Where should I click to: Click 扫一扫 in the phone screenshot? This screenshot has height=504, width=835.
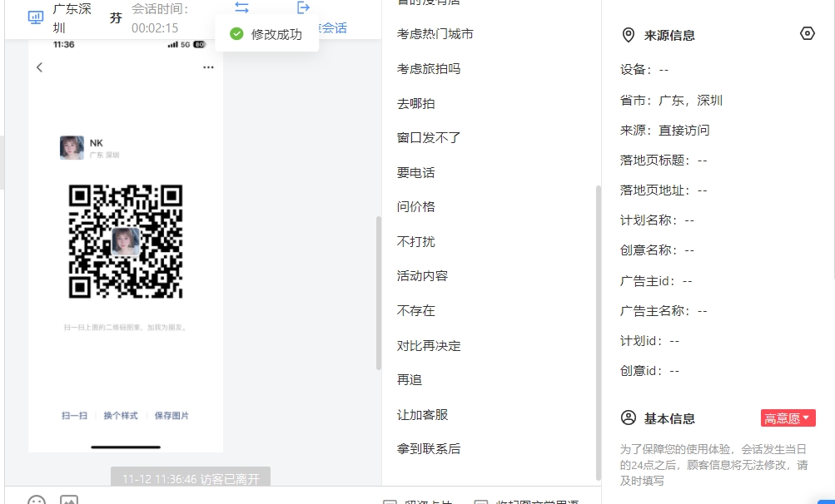75,416
